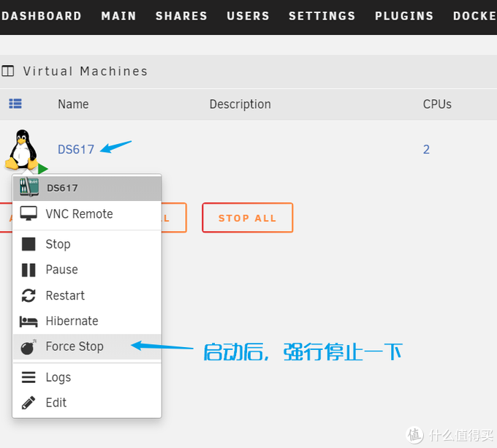The width and height of the screenshot is (497, 448).
Task: Select VNC Remote from the menu
Action: click(87, 214)
